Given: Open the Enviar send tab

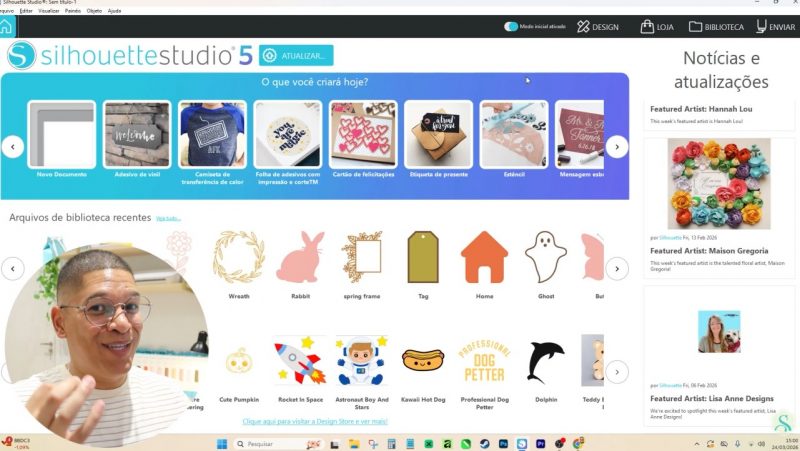Looking at the screenshot, I should click(x=776, y=27).
